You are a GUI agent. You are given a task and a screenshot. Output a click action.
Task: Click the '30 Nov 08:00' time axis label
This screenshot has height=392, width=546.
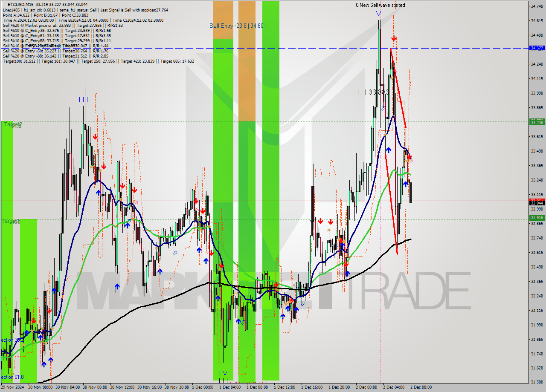click(96, 387)
